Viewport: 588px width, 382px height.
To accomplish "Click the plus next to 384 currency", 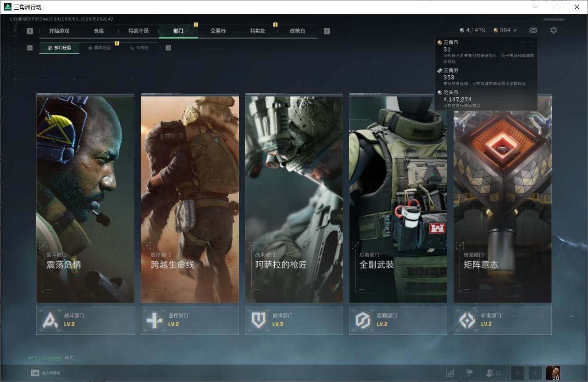I will pyautogui.click(x=515, y=30).
